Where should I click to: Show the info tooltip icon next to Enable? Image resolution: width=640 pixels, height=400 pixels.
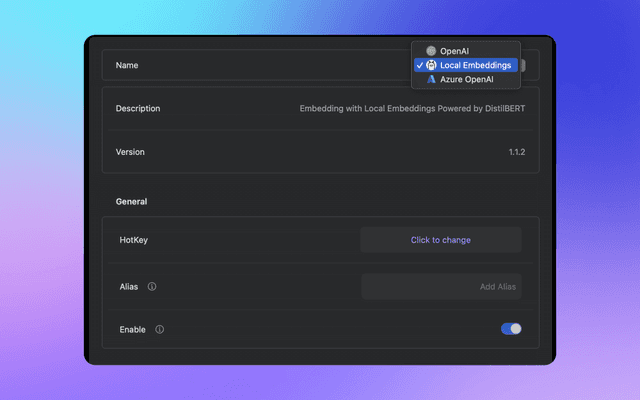pos(160,329)
